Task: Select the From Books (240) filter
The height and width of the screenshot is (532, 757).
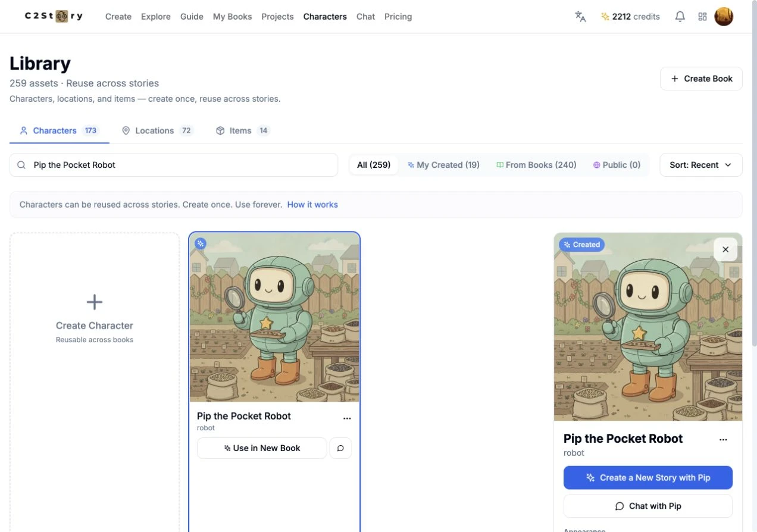Action: click(536, 165)
